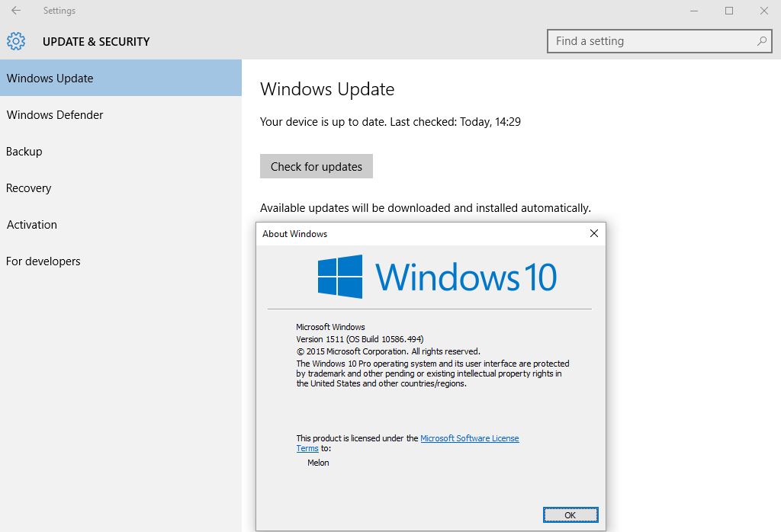Click the Windows logo in About dialog
The height and width of the screenshot is (532, 781).
[x=340, y=277]
